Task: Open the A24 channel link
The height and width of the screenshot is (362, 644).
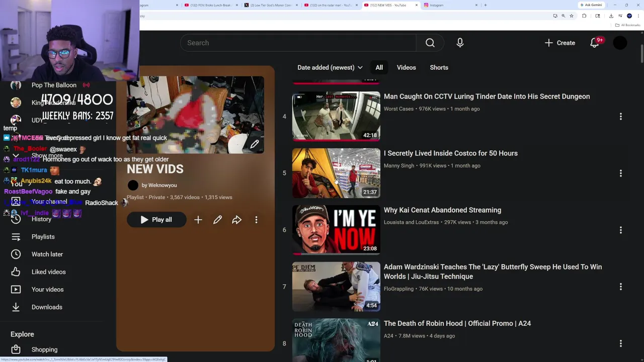Action: 388,336
